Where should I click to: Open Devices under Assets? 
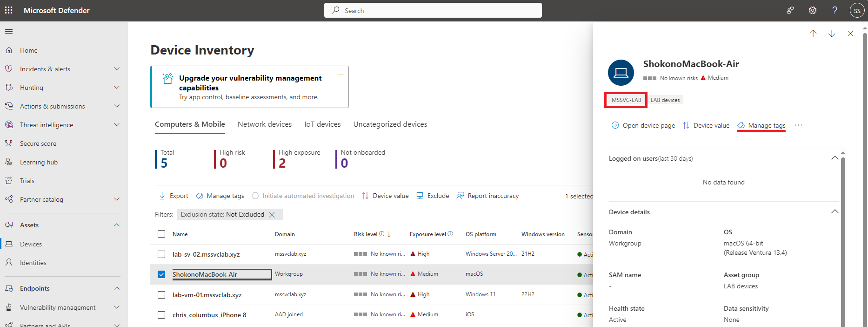(x=31, y=244)
